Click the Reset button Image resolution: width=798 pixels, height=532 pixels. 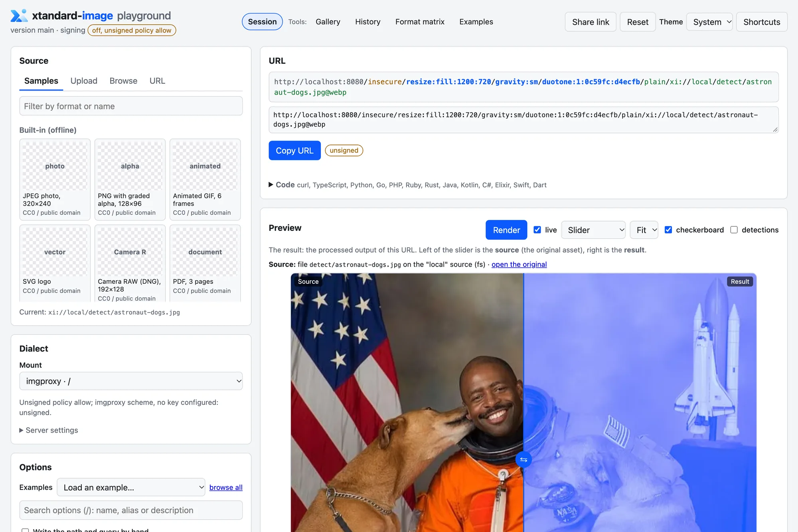638,22
